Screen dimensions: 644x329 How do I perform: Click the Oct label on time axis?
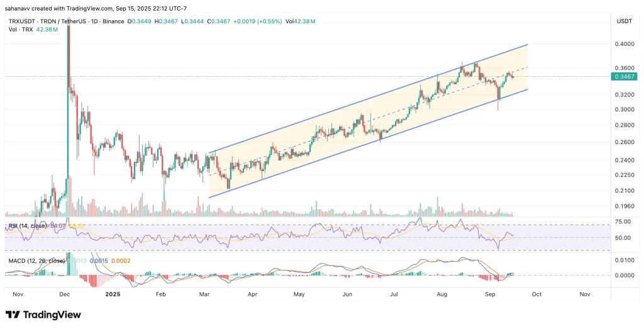coord(538,294)
